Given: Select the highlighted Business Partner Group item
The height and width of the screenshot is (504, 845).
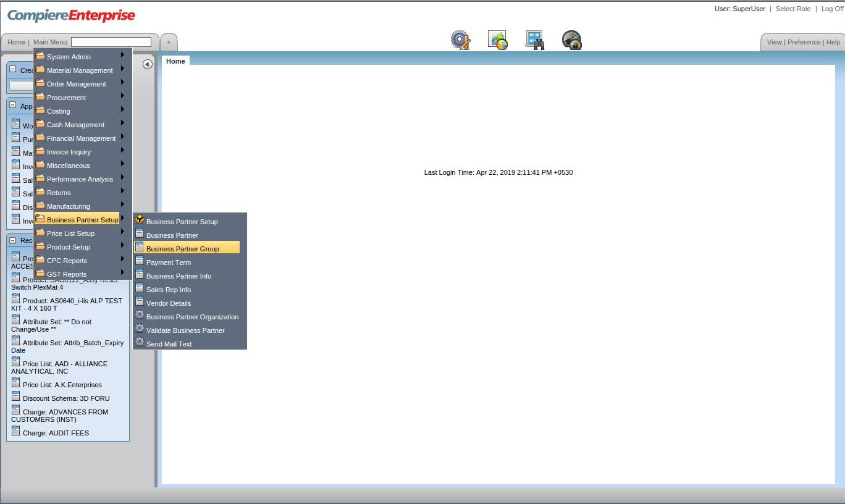Looking at the screenshot, I should [187, 248].
